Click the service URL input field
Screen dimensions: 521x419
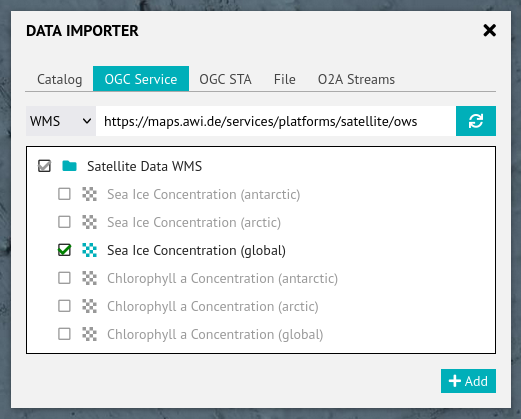tap(276, 121)
